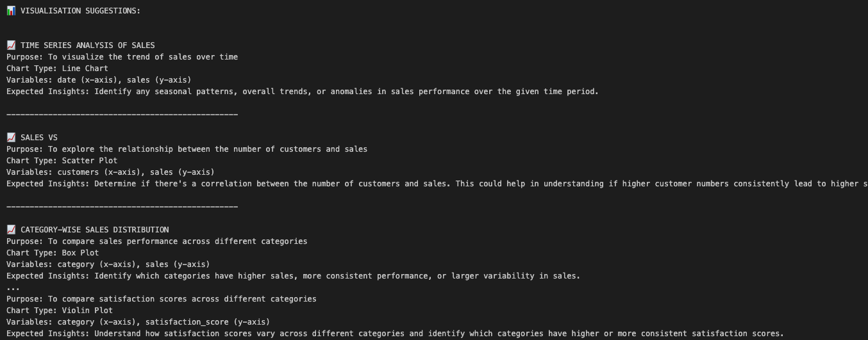Click the customers and sales Variables line
The width and height of the screenshot is (868, 340).
pyautogui.click(x=110, y=172)
